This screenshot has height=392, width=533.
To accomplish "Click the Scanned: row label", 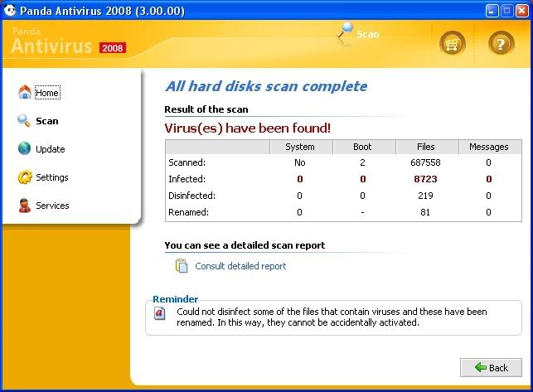I will [187, 162].
